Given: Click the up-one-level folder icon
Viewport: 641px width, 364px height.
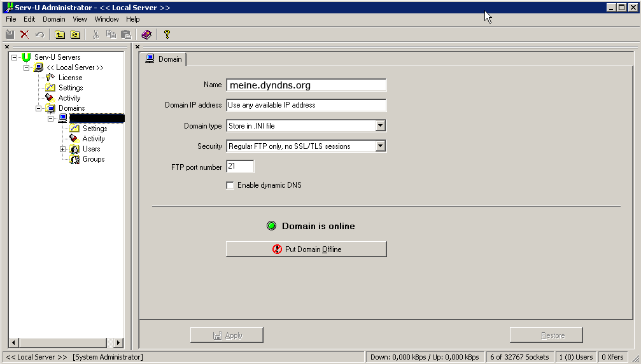Looking at the screenshot, I should [60, 35].
